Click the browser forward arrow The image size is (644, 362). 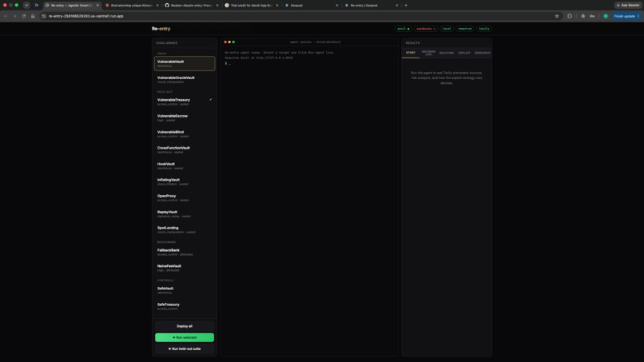click(x=15, y=16)
